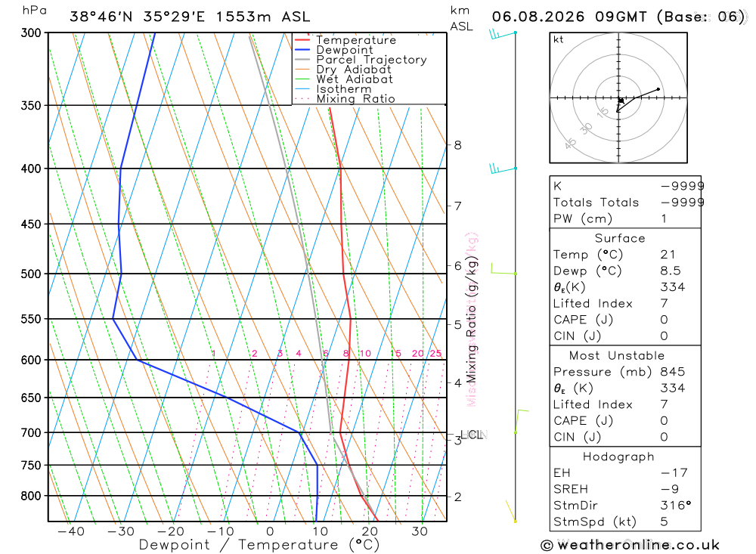The image size is (756, 554).
Task: Click the K index −9999 value
Action: (x=682, y=186)
